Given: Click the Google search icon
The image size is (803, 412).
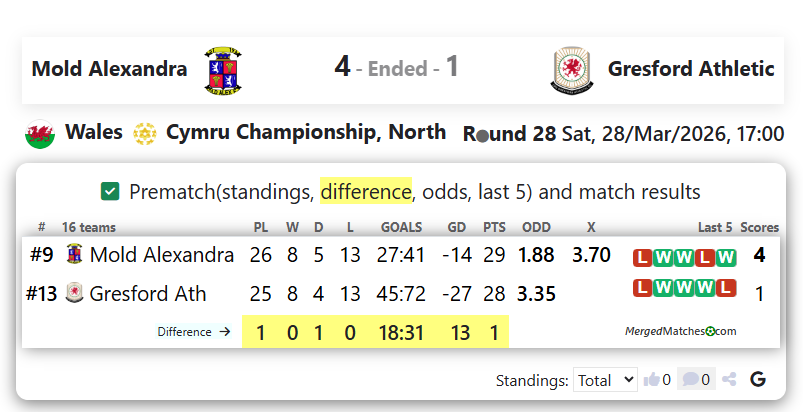Looking at the screenshot, I should pos(757,379).
